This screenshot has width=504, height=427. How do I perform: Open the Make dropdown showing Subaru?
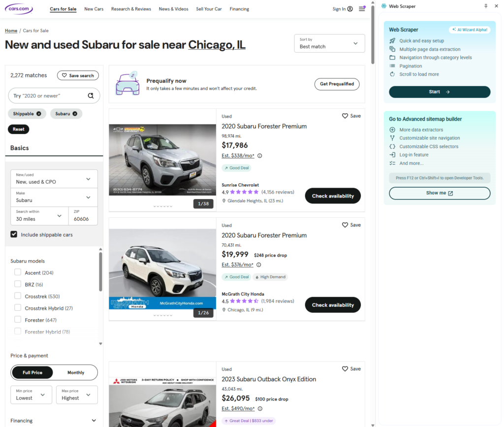[x=54, y=197]
